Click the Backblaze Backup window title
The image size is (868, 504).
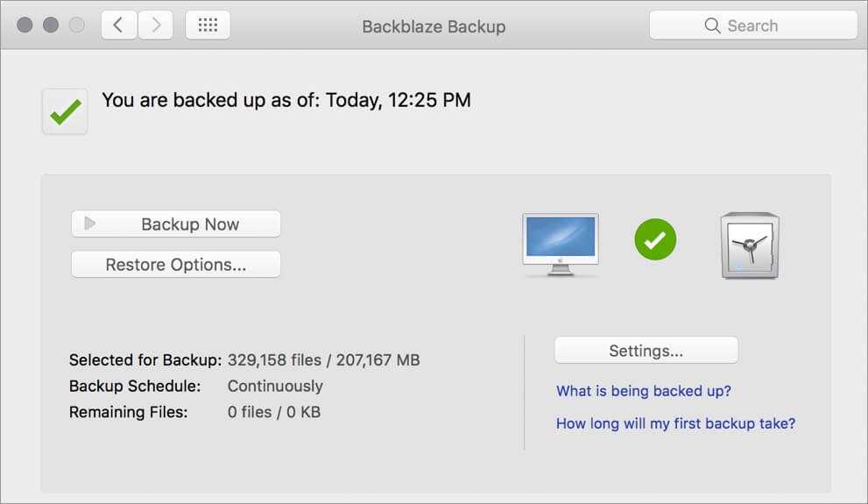click(434, 26)
